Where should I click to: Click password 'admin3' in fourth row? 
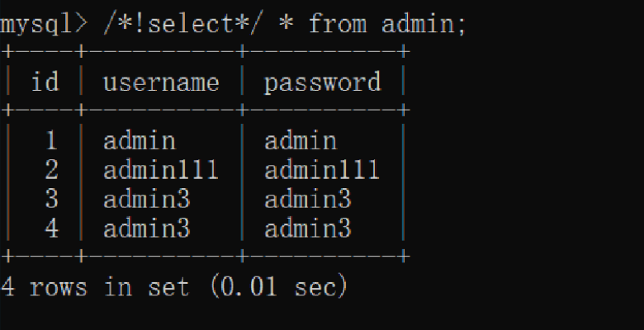pyautogui.click(x=307, y=228)
